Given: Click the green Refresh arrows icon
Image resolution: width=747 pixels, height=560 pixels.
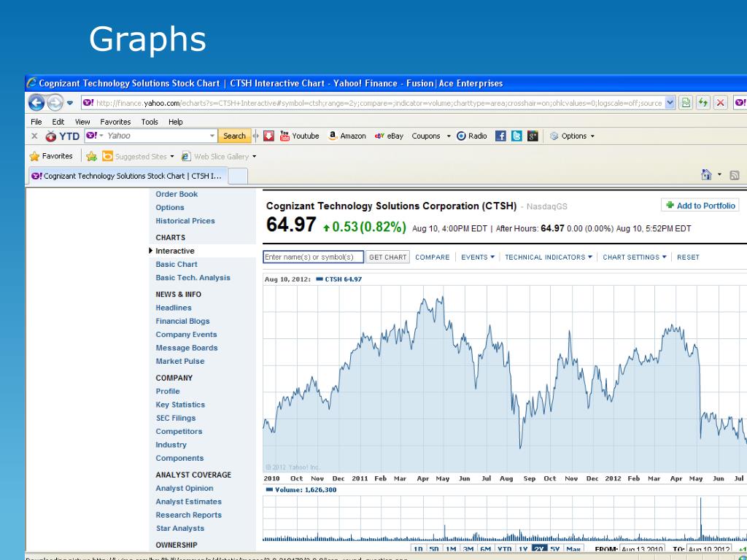Looking at the screenshot, I should [x=703, y=103].
